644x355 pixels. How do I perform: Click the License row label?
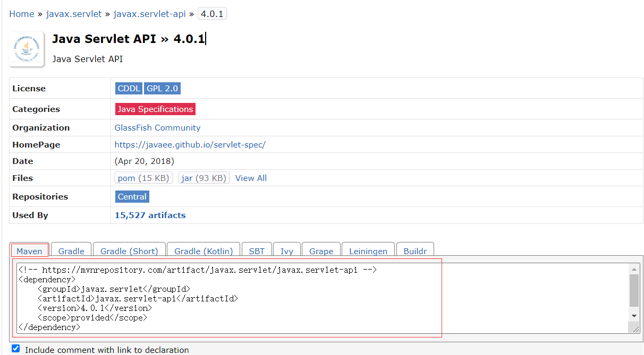click(x=29, y=89)
